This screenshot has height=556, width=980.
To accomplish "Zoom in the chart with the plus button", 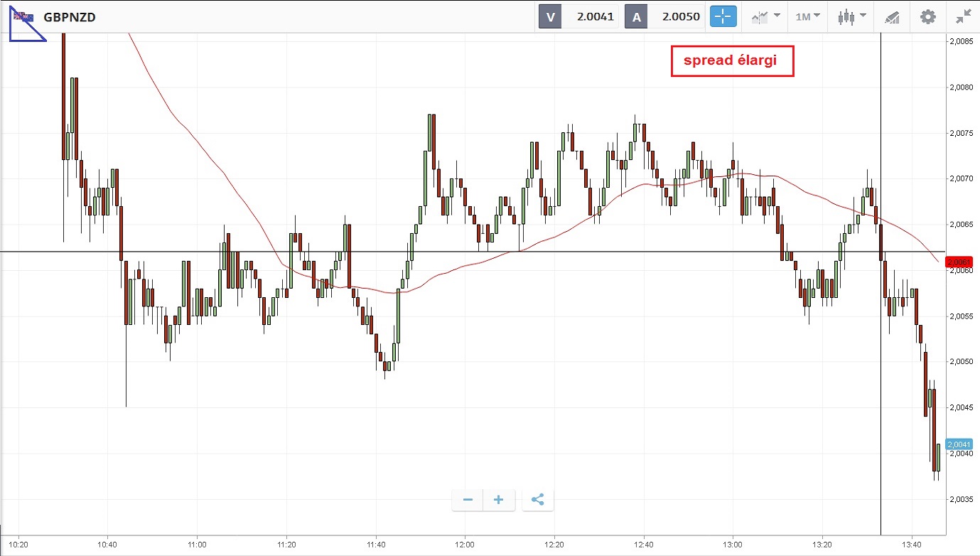I will 498,500.
